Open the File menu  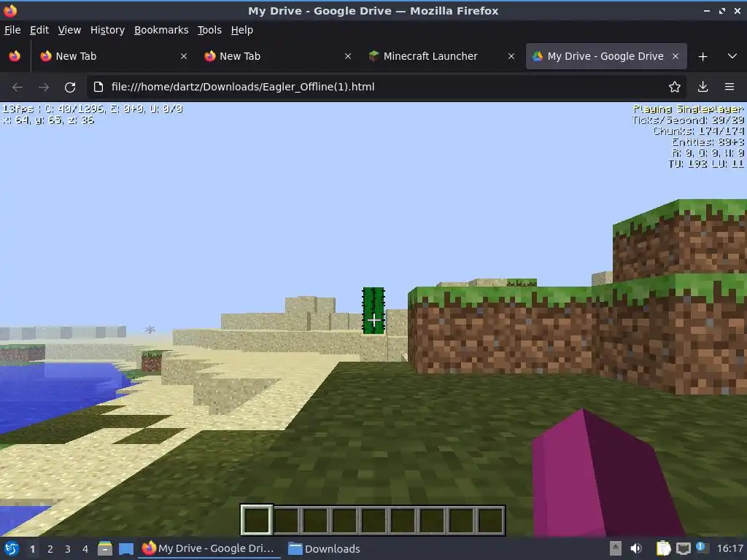click(12, 30)
